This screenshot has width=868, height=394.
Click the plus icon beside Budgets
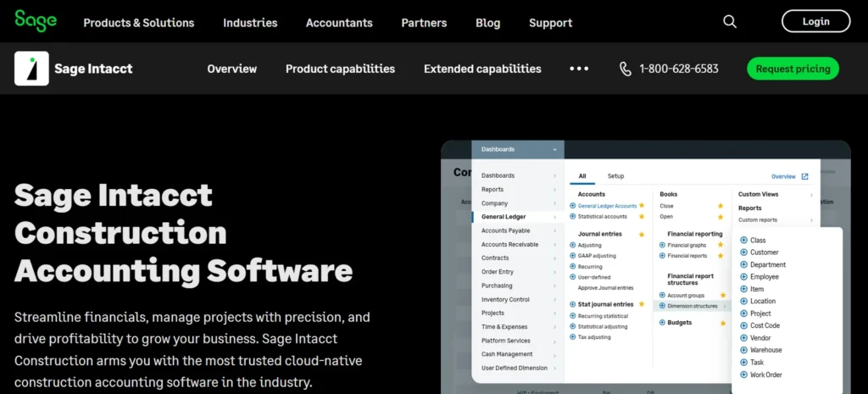pyautogui.click(x=662, y=323)
